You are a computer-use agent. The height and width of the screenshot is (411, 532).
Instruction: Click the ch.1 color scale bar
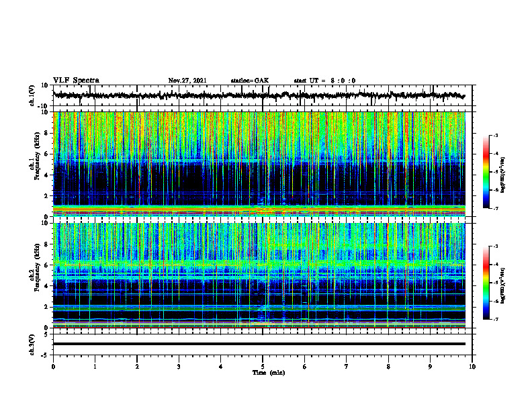(486, 172)
